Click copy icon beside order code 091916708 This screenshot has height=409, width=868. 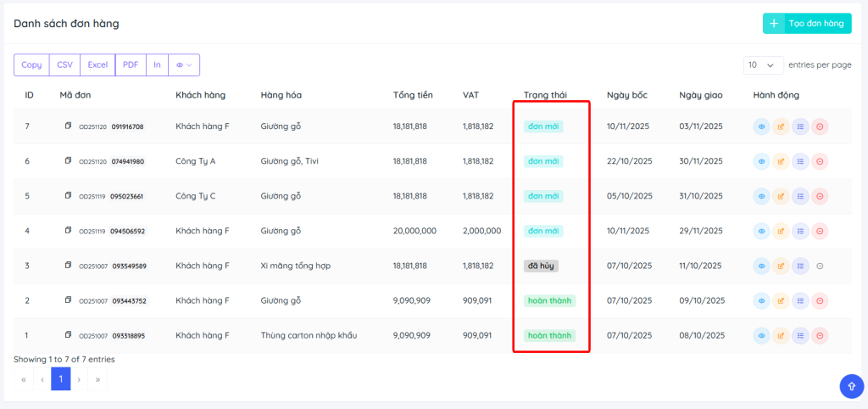tap(69, 126)
